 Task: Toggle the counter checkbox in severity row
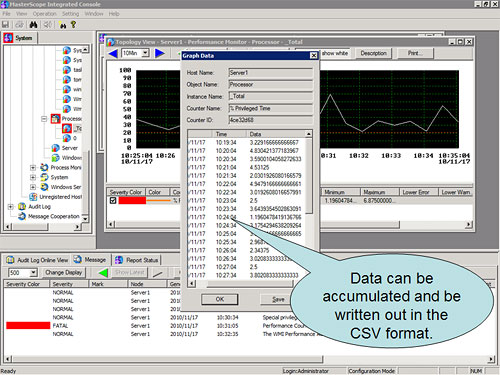(113, 200)
